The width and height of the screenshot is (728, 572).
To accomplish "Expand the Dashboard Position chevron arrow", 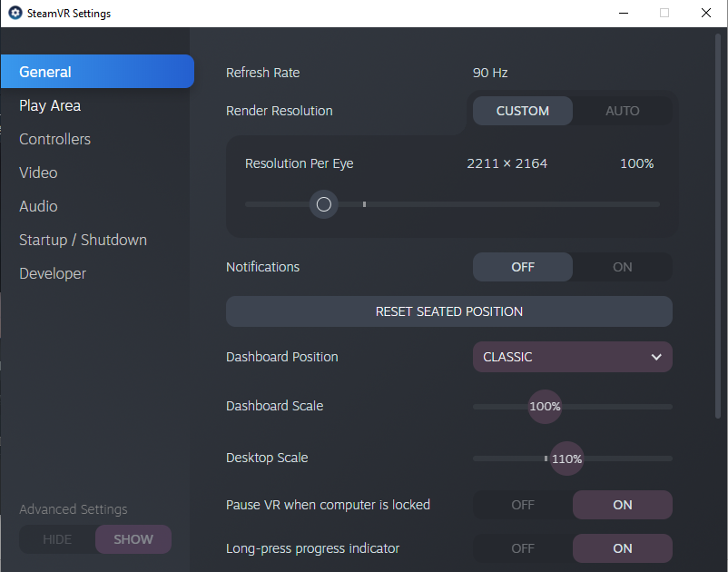I will click(x=656, y=357).
